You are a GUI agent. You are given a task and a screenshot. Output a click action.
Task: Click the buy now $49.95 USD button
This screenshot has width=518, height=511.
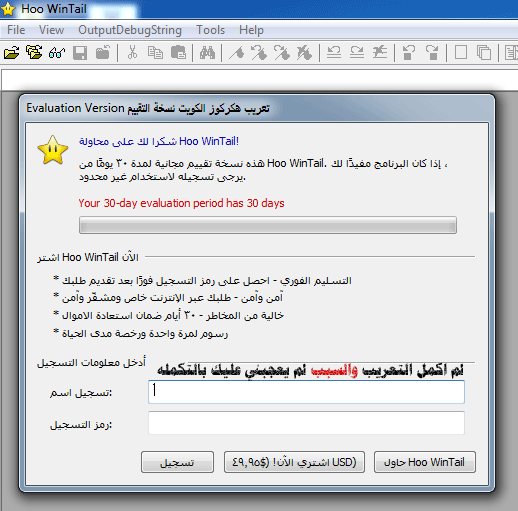294,462
